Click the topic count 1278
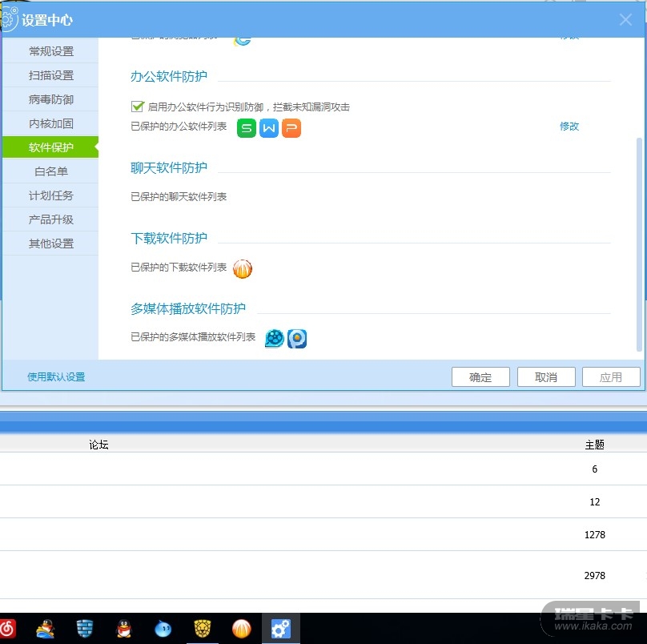 pos(595,535)
